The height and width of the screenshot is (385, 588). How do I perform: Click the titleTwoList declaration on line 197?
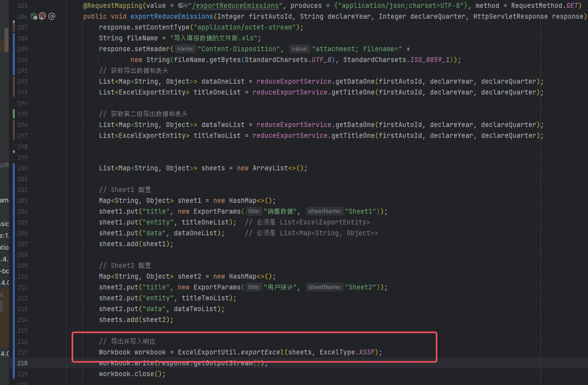[217, 136]
